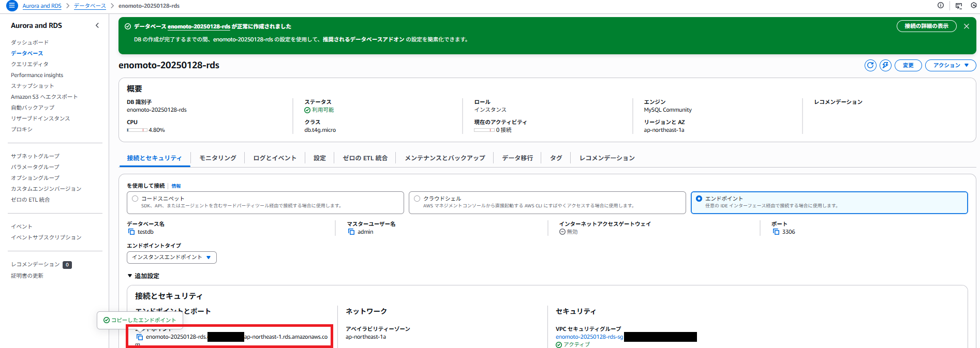980x348 pixels.
Task: Switch to ログとイベント tab
Action: [275, 158]
